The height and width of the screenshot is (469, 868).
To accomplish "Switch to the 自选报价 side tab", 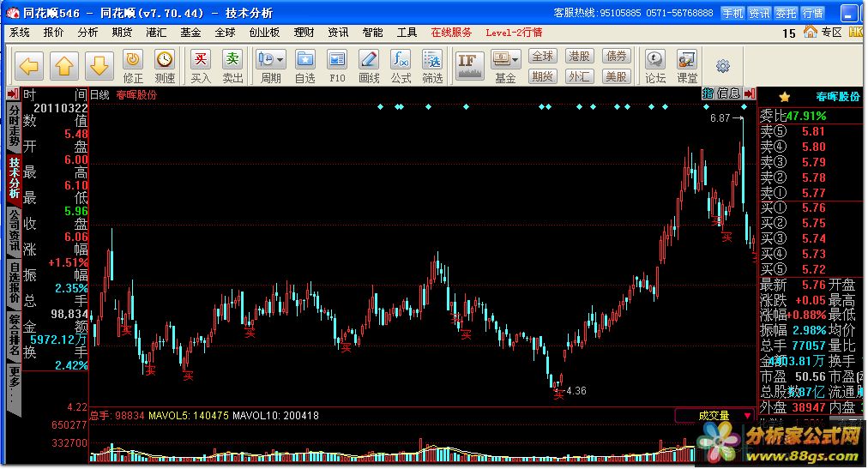I will 15,285.
